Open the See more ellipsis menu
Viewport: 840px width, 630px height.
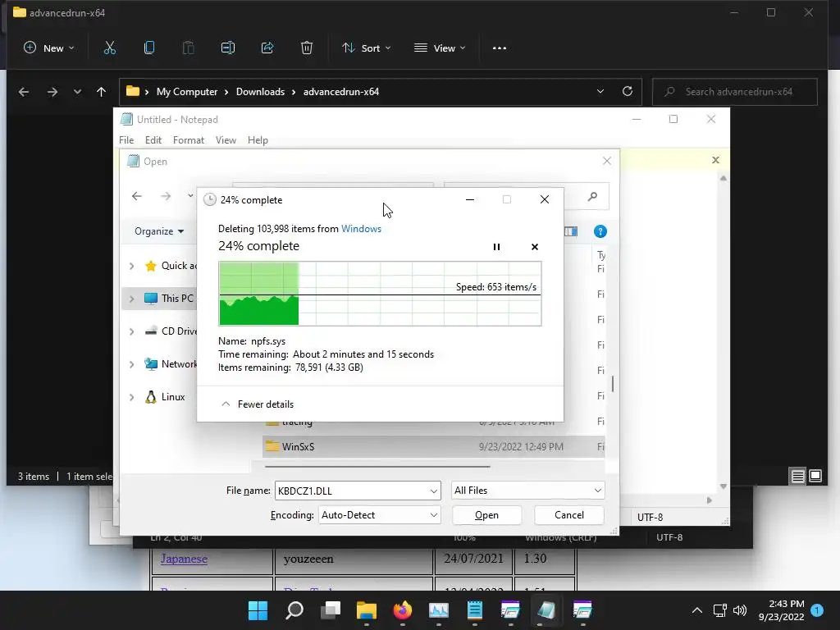(500, 48)
